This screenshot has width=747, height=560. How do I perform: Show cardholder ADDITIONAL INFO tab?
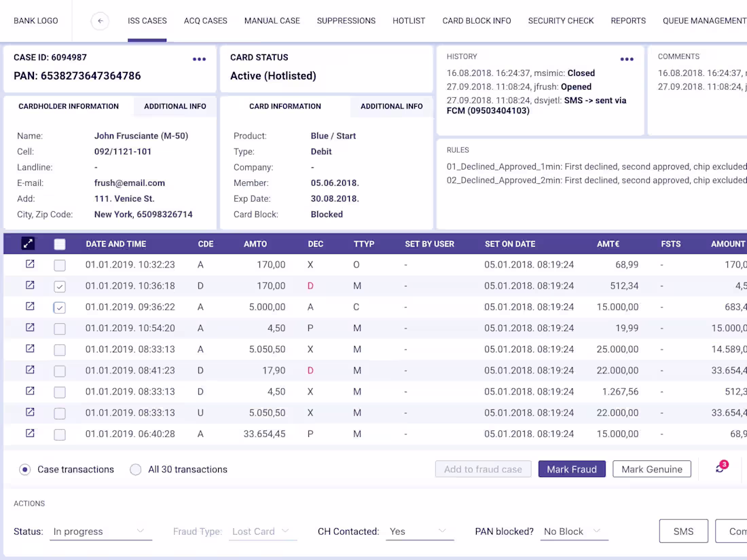tap(175, 106)
